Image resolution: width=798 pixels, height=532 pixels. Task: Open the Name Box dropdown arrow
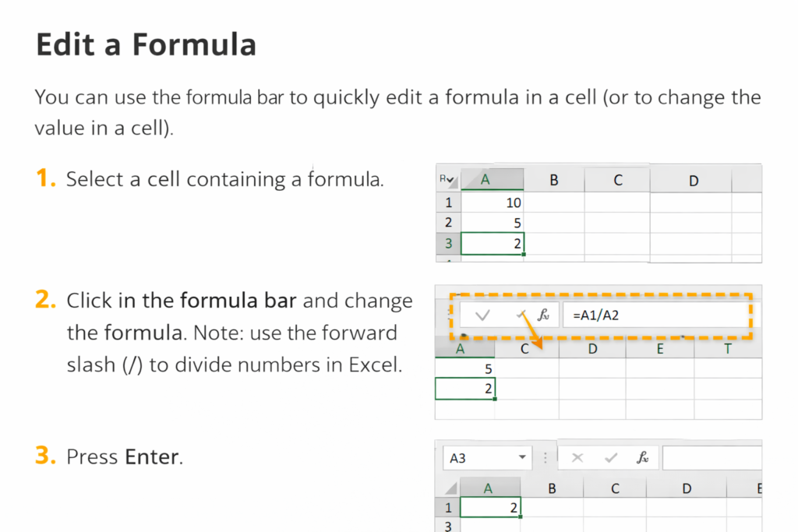tap(521, 458)
